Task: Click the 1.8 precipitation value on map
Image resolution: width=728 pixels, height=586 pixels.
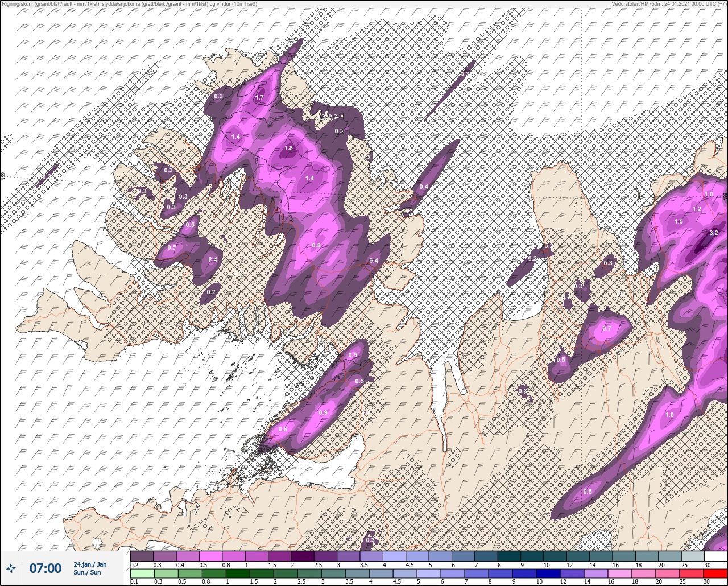Action: tap(288, 148)
